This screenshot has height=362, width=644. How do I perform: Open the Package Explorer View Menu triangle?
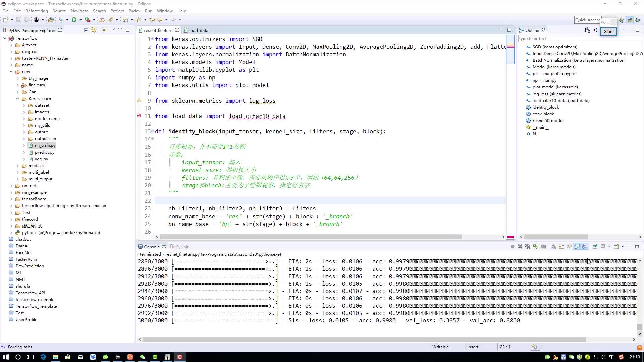coord(113,30)
